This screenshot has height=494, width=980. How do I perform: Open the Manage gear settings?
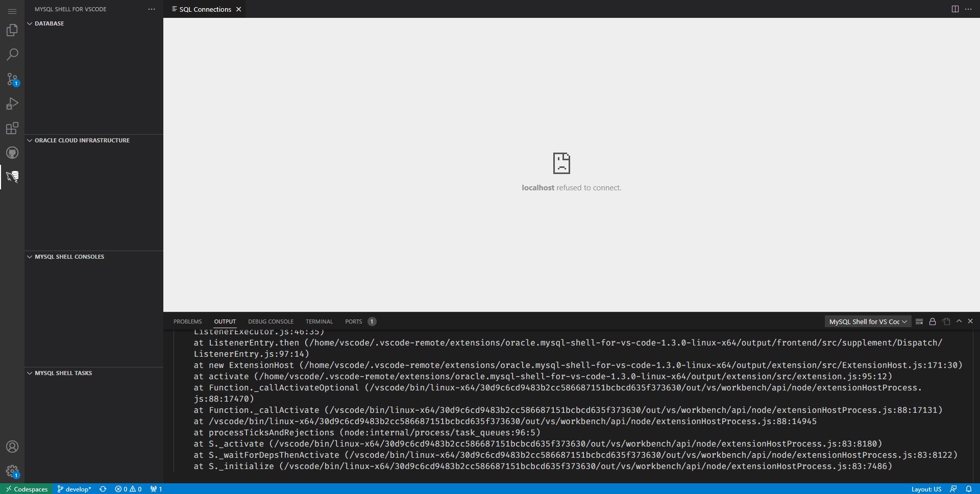coord(12,471)
